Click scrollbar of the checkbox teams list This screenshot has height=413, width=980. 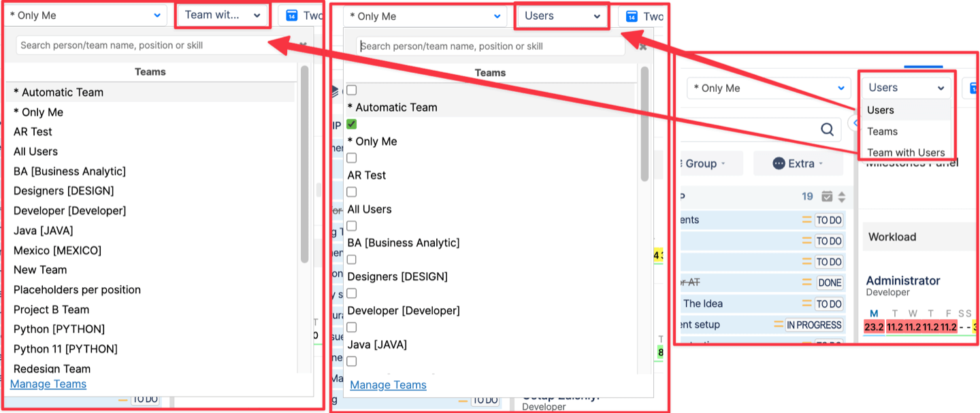tap(644, 122)
